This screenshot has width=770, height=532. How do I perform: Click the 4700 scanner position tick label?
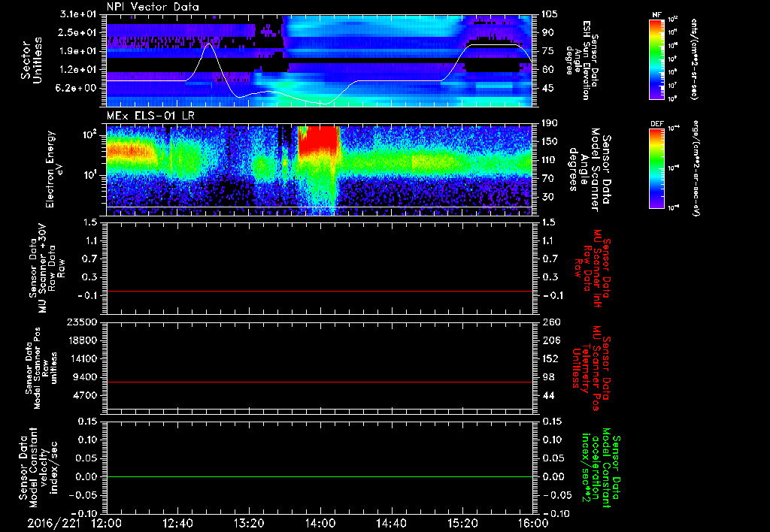[84, 395]
